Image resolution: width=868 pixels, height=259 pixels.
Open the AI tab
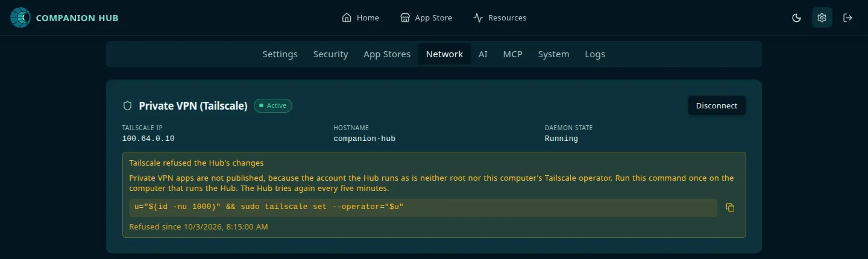click(x=483, y=54)
